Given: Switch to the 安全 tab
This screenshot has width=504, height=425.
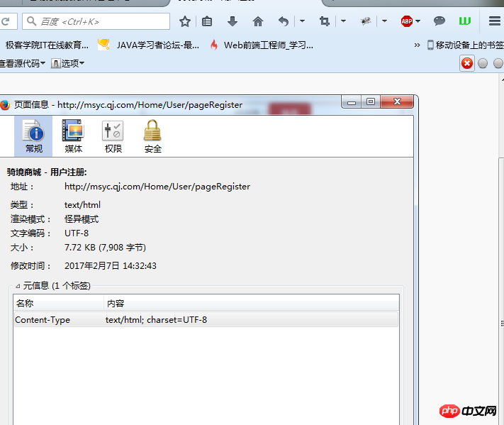Looking at the screenshot, I should (152, 136).
